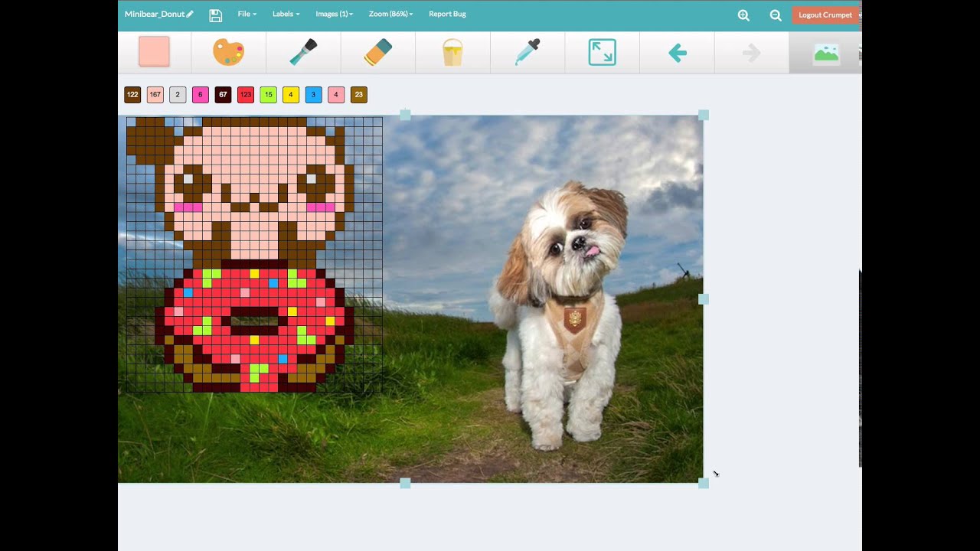The image size is (980, 551).
Task: Expand the Labels dropdown
Action: click(x=285, y=14)
